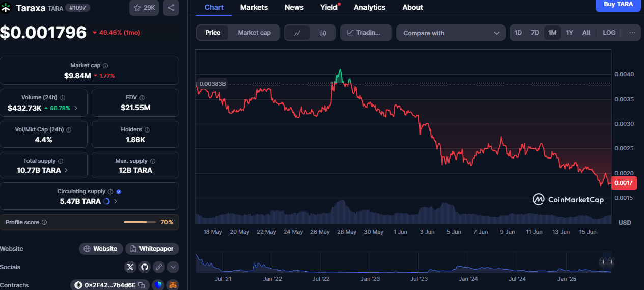Click the right range handle of overview chart
This screenshot has height=290, width=644.
(611, 262)
